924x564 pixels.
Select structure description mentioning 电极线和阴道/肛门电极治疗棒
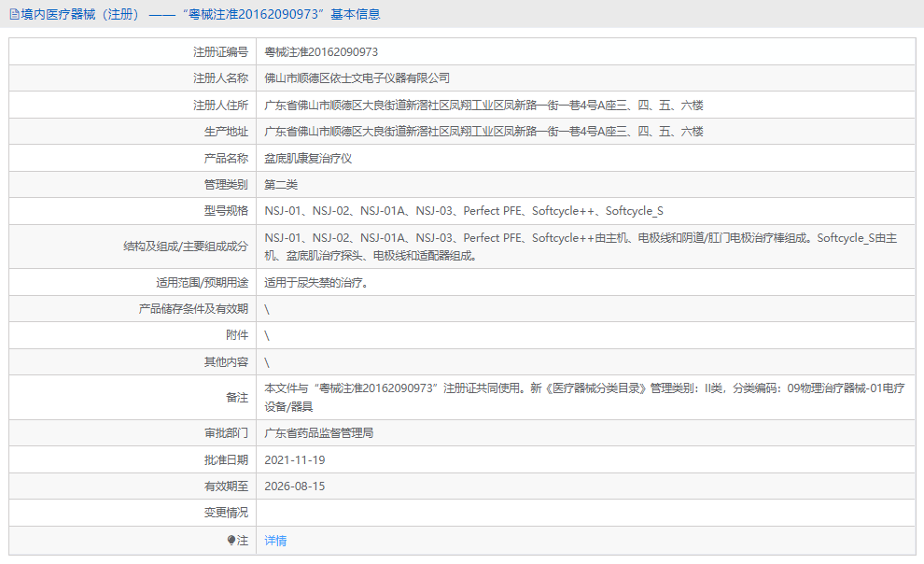(581, 247)
